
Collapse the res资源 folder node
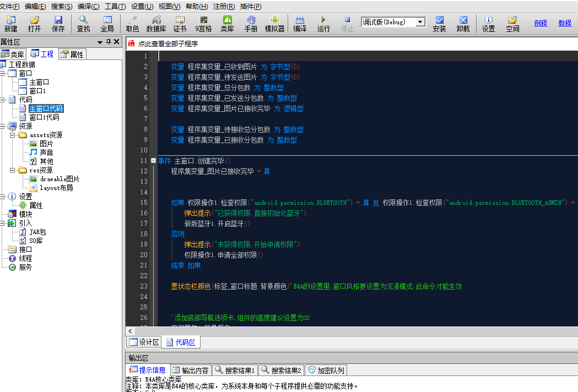[13, 170]
